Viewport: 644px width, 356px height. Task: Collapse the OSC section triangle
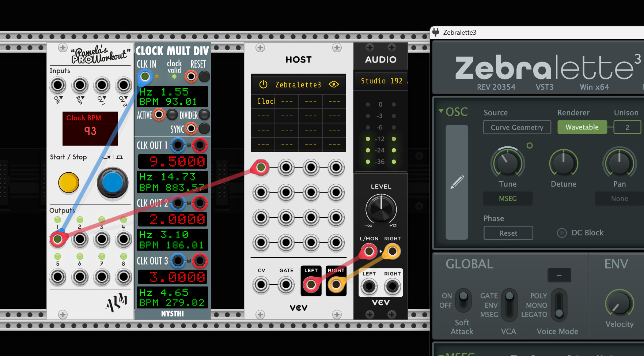click(441, 111)
